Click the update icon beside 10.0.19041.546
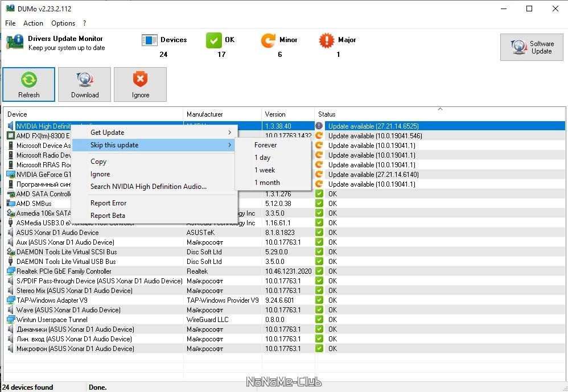 tap(319, 136)
